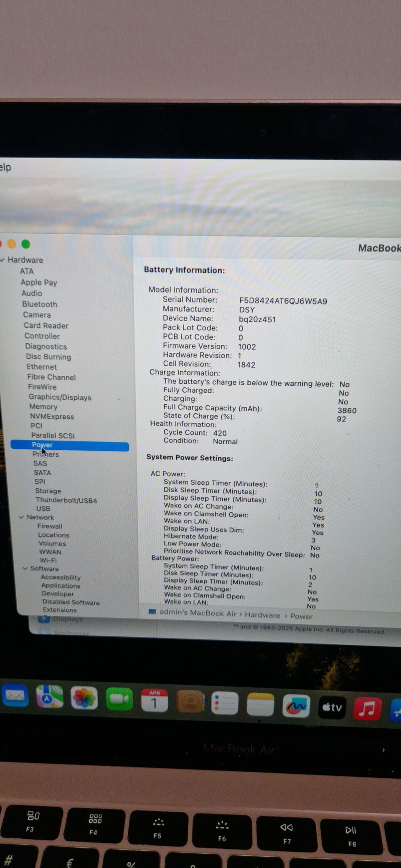Select Camera in the Hardware list
Viewport: 401px width, 868px height.
tap(37, 315)
